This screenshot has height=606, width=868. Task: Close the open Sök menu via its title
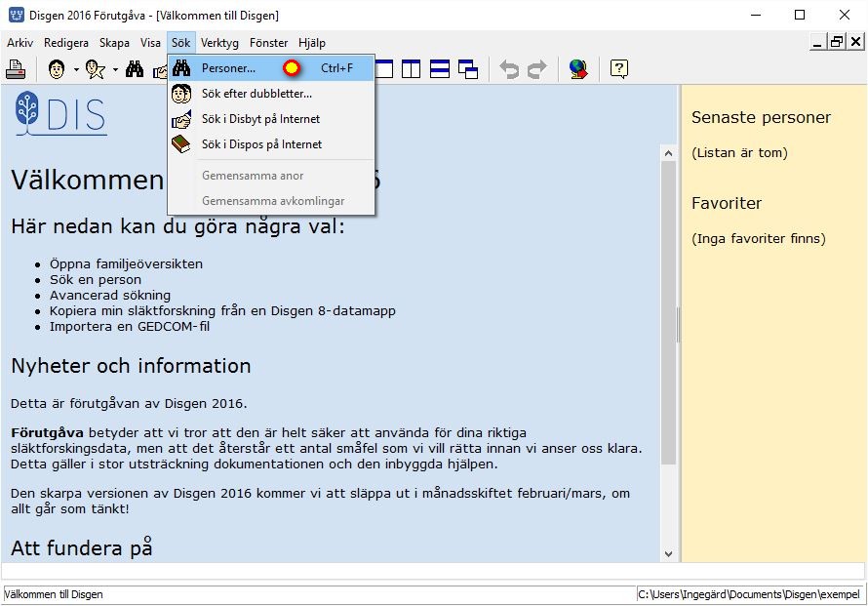[x=181, y=43]
